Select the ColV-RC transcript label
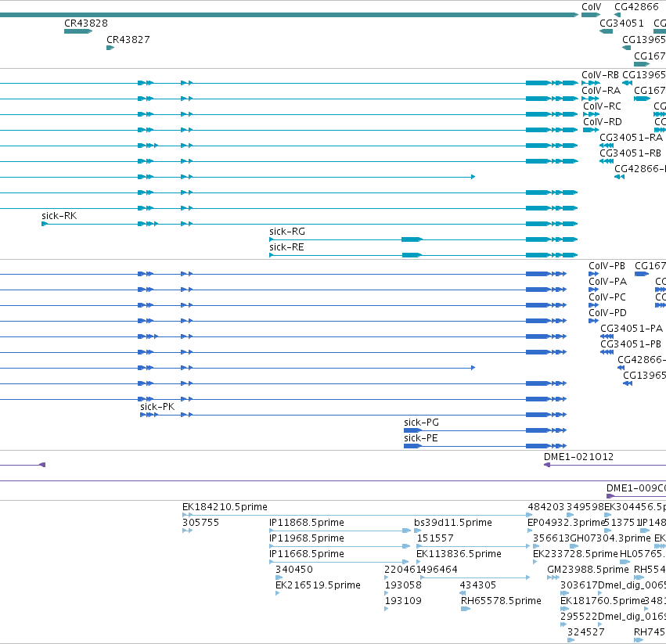The width and height of the screenshot is (666, 644). [602, 106]
